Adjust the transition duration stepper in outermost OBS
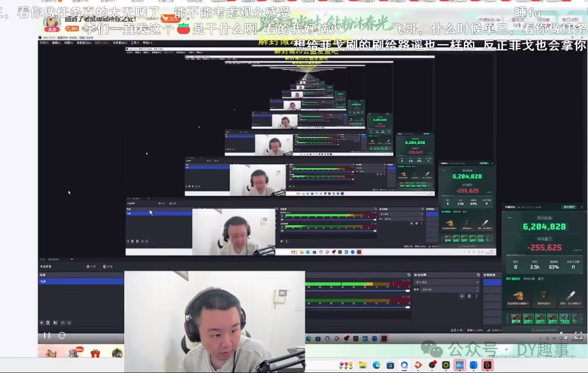Image resolution: width=588 pixels, height=373 pixels. coord(477,289)
